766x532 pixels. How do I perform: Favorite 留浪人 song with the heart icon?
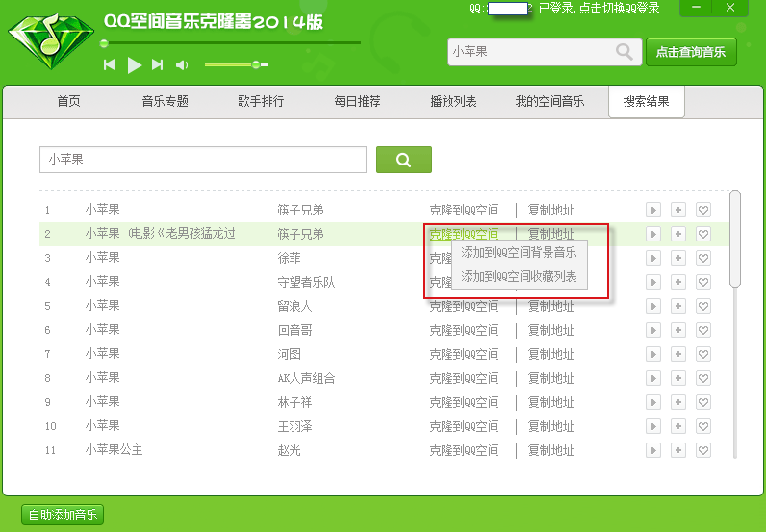click(x=703, y=306)
